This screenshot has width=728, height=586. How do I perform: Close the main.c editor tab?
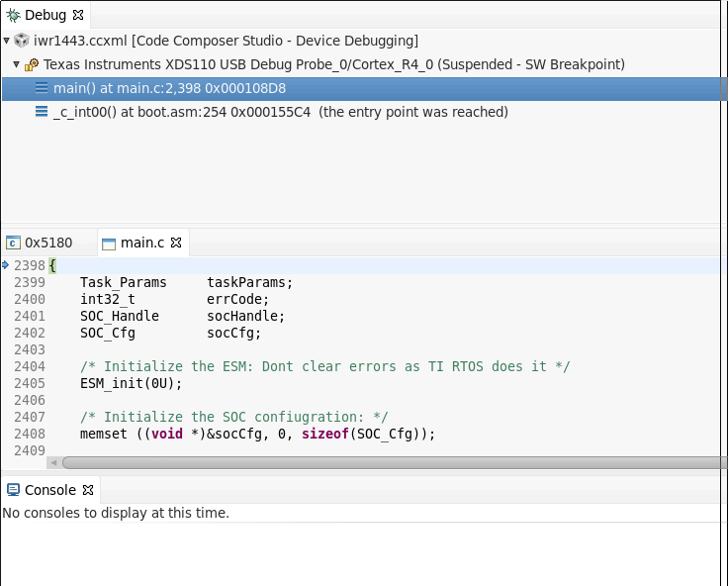coord(176,243)
